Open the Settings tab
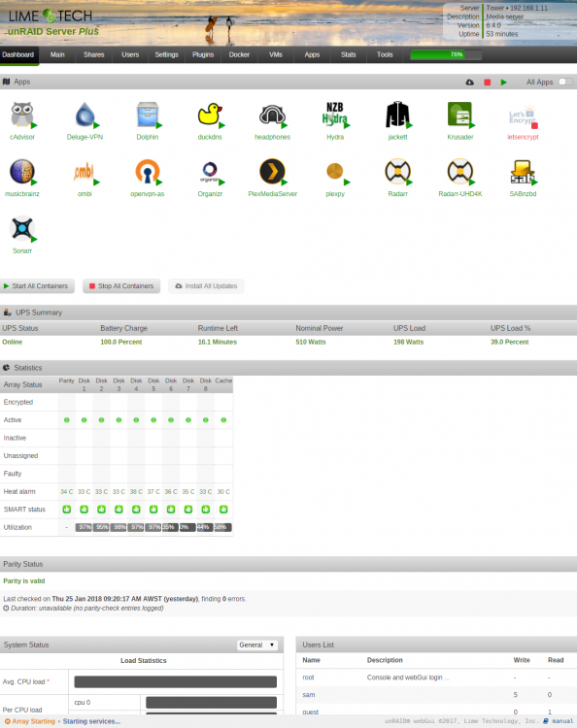 pyautogui.click(x=167, y=54)
